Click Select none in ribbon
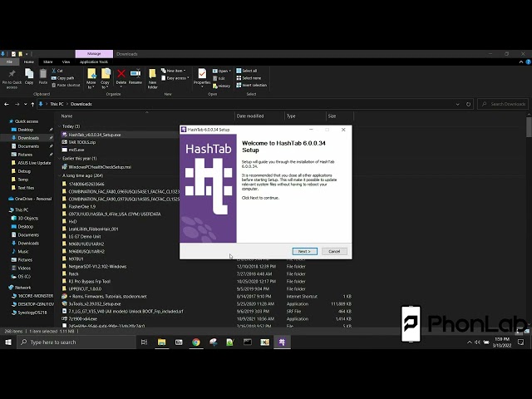 (x=249, y=78)
